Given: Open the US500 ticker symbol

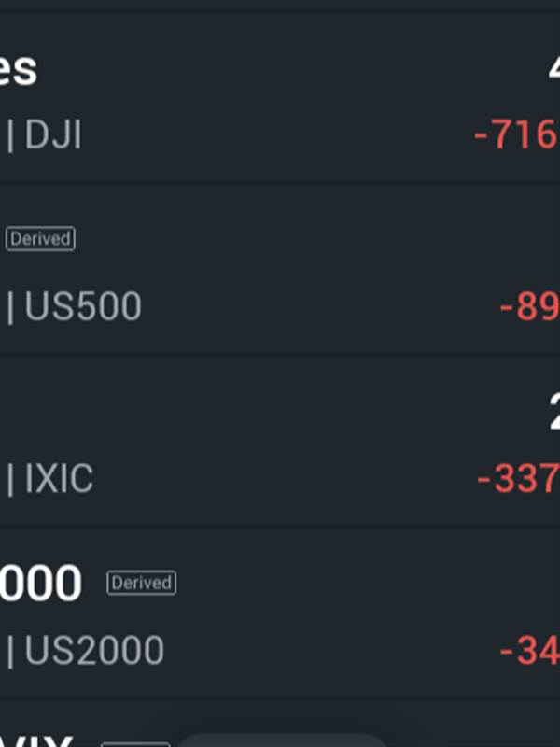Looking at the screenshot, I should (83, 307).
